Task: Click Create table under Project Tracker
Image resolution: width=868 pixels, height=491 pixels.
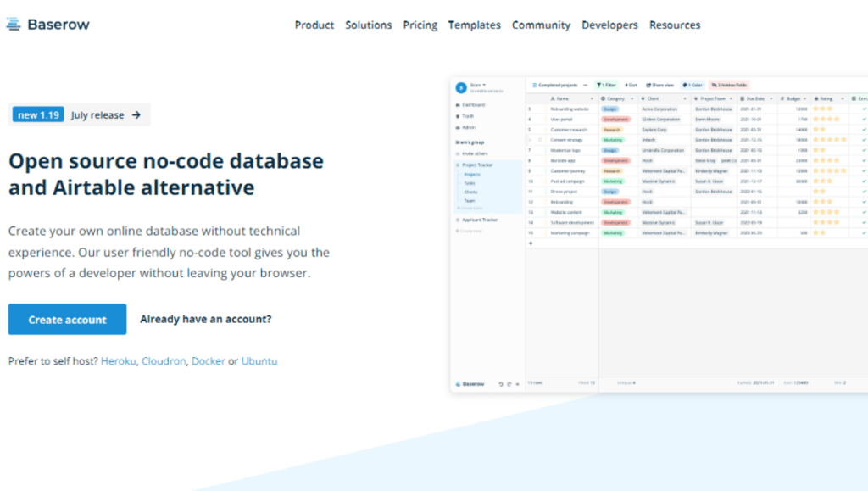Action: pyautogui.click(x=470, y=208)
